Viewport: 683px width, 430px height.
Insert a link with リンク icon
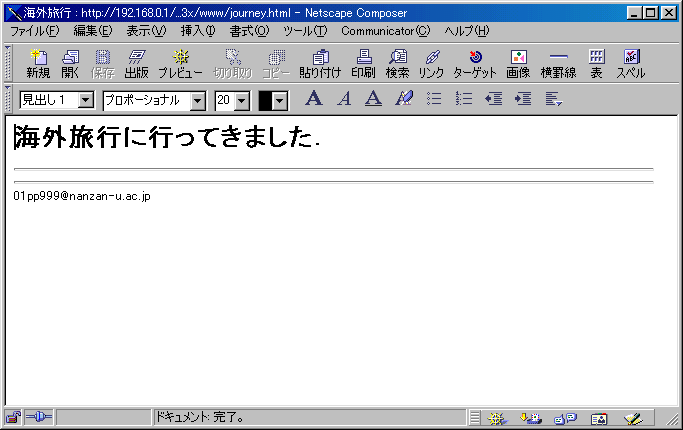pyautogui.click(x=431, y=64)
